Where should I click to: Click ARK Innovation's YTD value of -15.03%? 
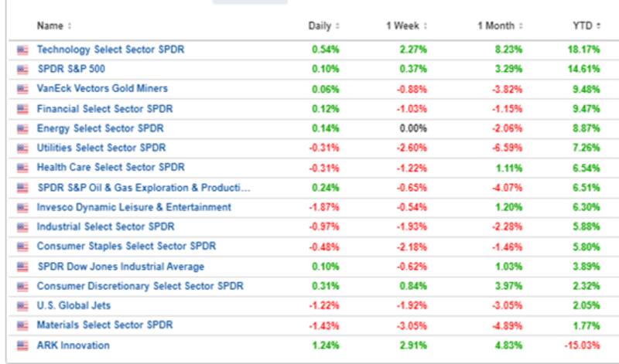(x=583, y=345)
